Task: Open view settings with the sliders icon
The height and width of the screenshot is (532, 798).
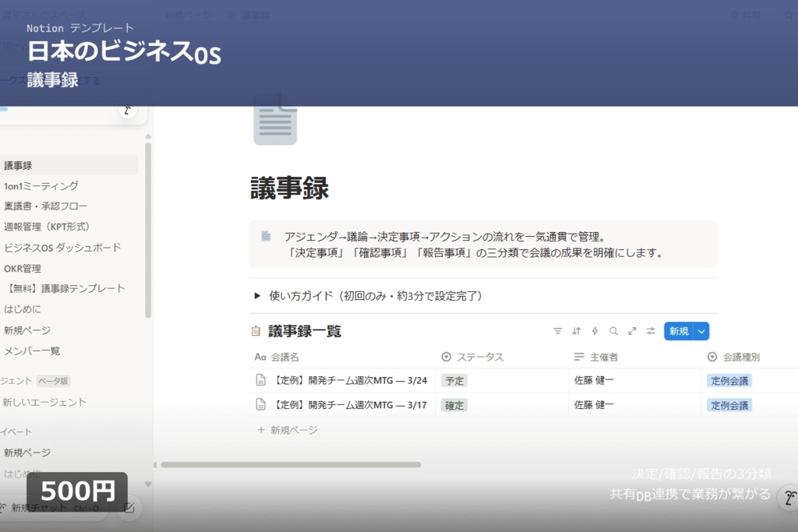Action: click(651, 332)
